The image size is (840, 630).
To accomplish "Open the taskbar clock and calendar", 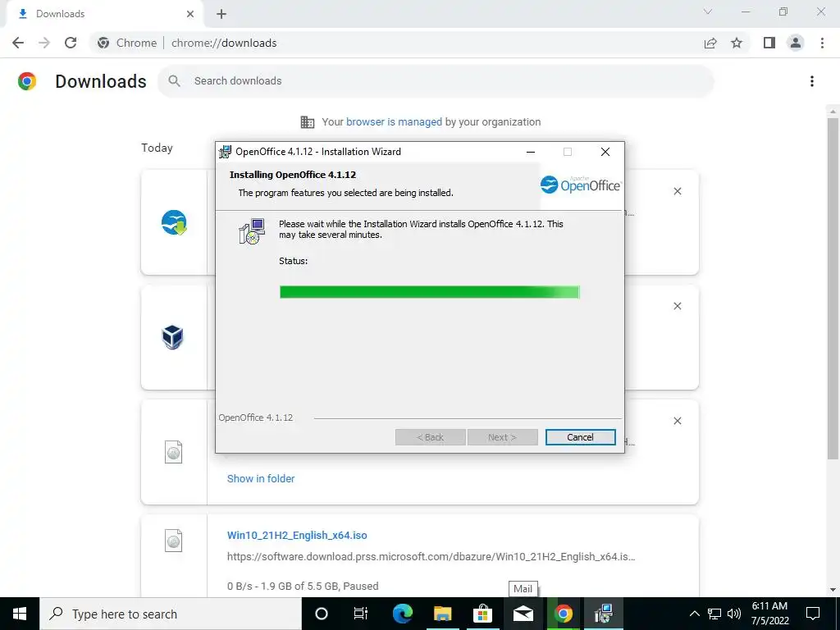I will [x=769, y=614].
